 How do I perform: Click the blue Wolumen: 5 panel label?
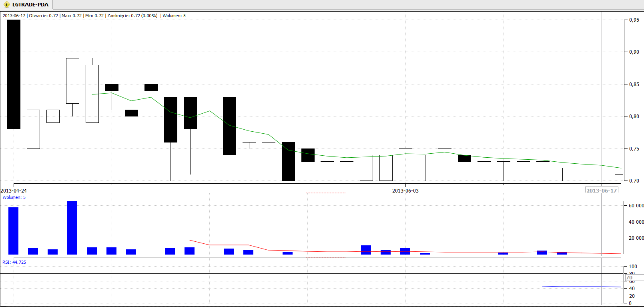pos(14,197)
